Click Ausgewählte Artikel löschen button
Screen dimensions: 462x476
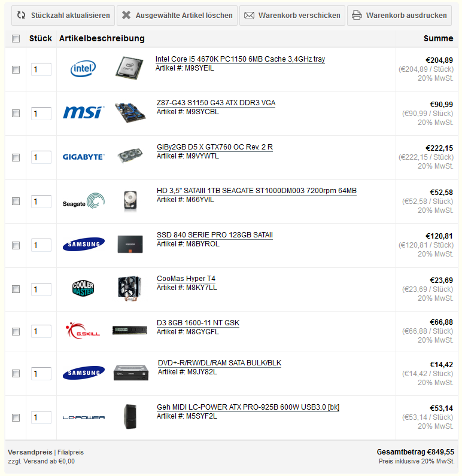pos(177,16)
